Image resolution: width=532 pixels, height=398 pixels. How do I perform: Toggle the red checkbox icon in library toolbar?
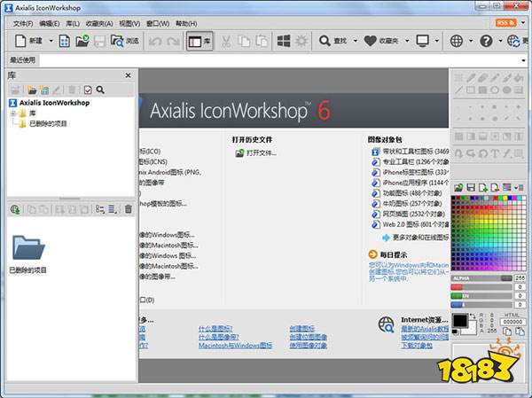point(87,90)
